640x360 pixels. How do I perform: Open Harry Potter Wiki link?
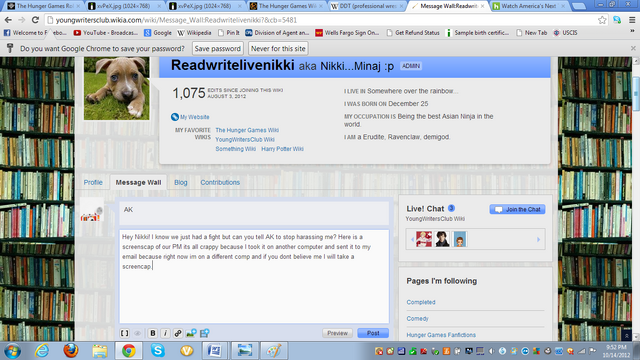click(x=282, y=149)
